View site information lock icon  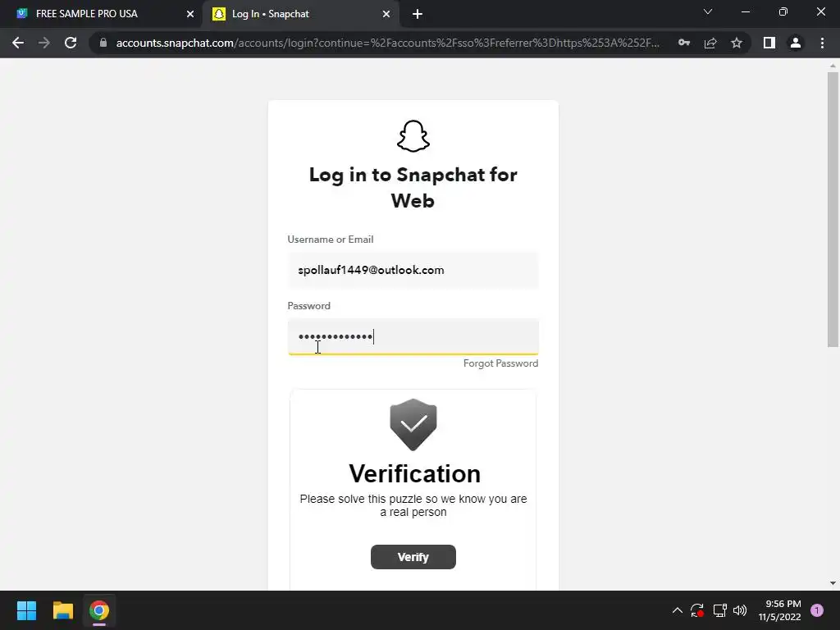pos(103,43)
